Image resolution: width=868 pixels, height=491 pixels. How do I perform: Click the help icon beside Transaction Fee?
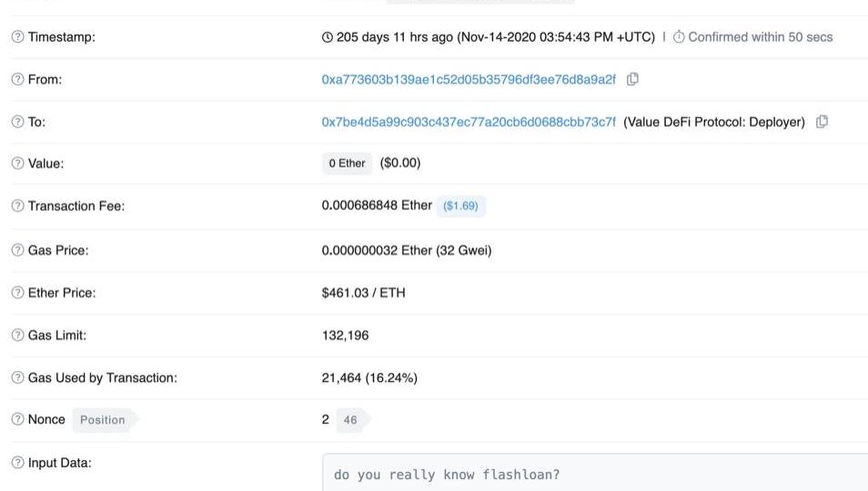(x=17, y=205)
